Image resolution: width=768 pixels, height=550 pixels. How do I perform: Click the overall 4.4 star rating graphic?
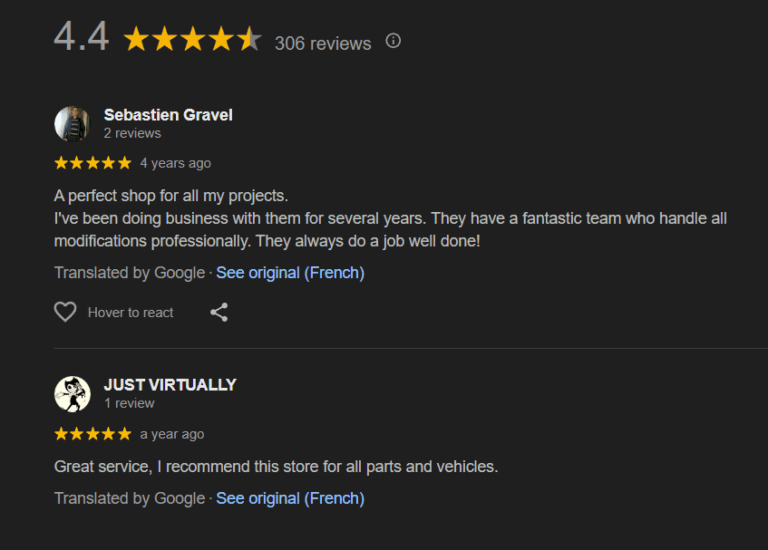pyautogui.click(x=192, y=40)
